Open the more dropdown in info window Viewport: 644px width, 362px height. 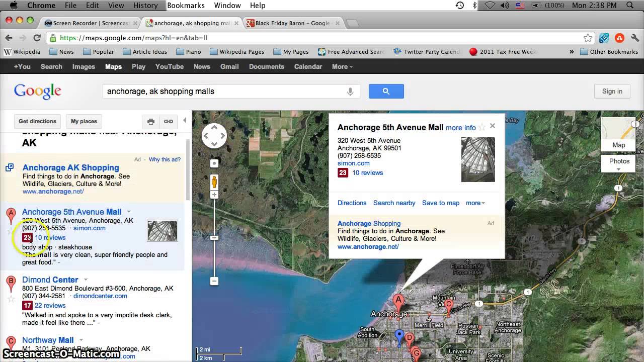tap(475, 203)
